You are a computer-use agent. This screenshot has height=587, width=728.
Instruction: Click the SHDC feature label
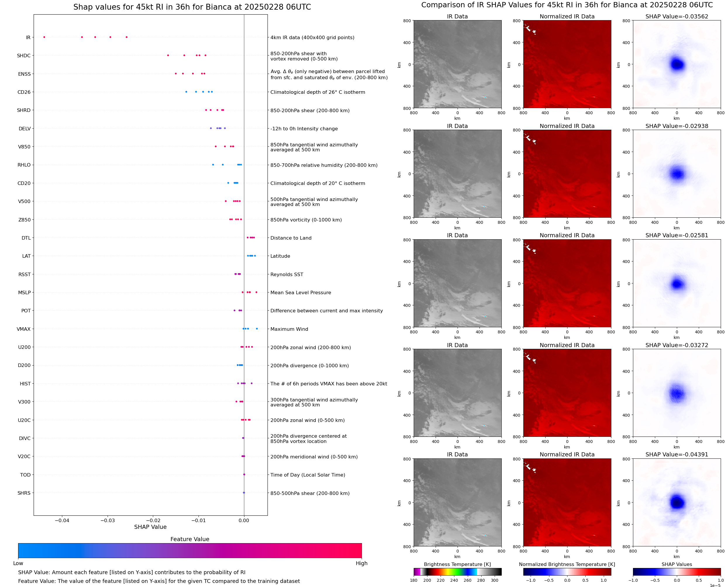pos(24,56)
